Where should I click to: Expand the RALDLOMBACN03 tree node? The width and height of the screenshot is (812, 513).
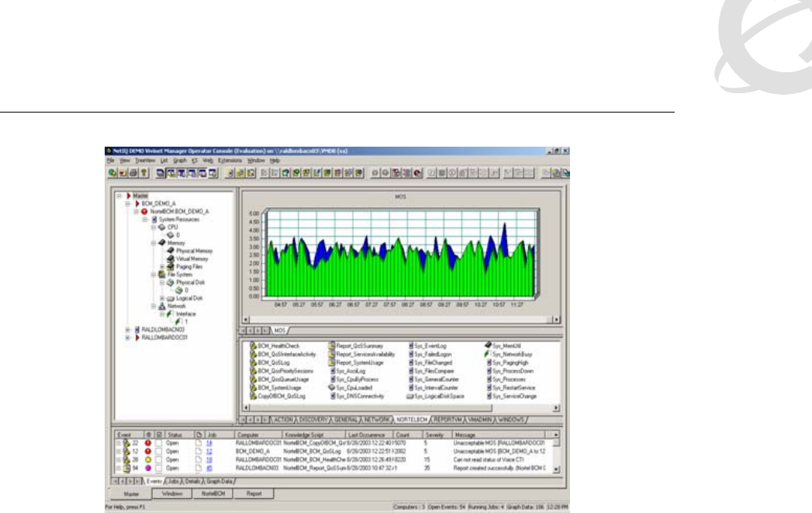point(127,329)
